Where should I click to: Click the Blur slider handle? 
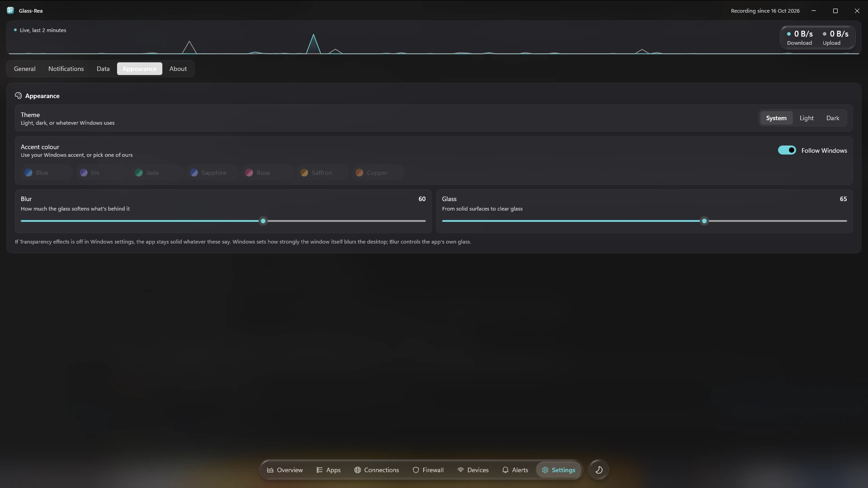click(263, 221)
